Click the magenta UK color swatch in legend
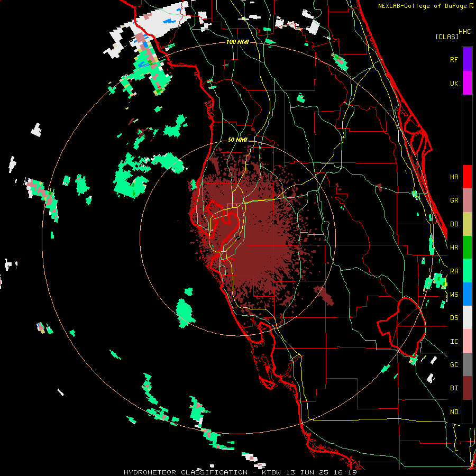This screenshot has height=476, width=476. (x=467, y=83)
